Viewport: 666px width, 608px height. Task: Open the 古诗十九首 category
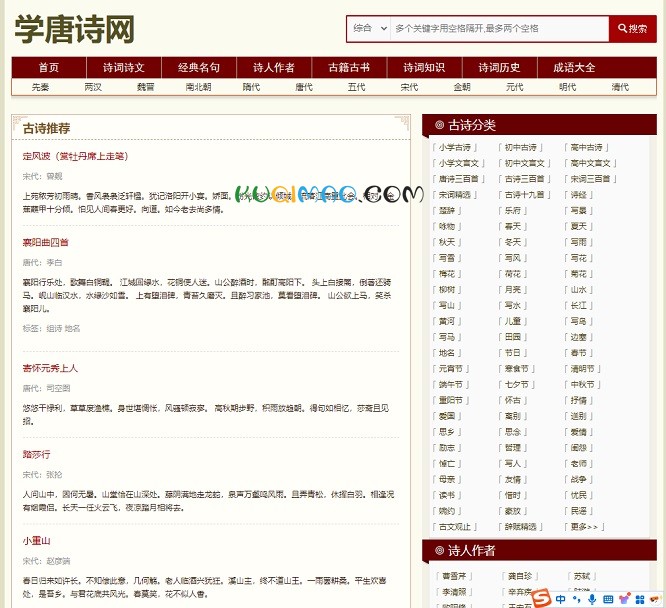(x=525, y=195)
